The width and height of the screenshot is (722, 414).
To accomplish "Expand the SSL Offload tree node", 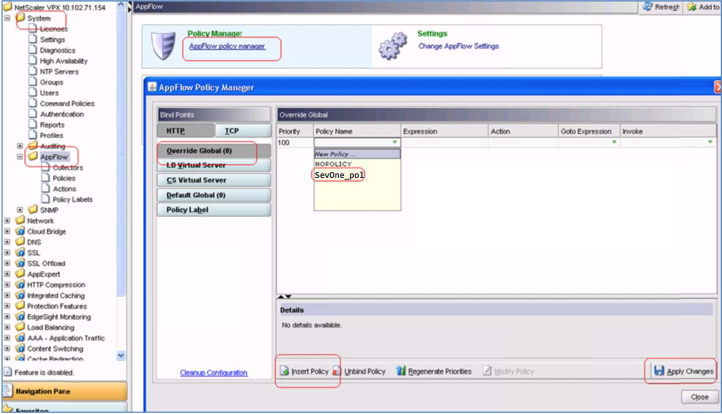I will pyautogui.click(x=7, y=263).
